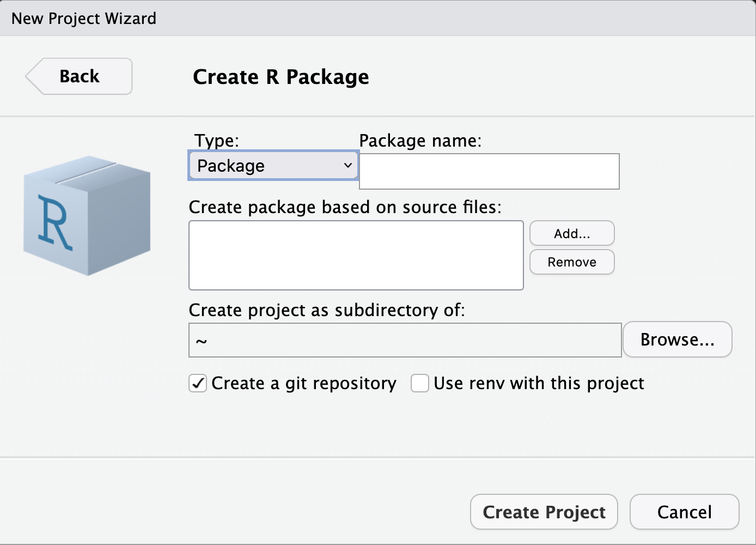Cancel the New Project Wizard

pyautogui.click(x=685, y=512)
